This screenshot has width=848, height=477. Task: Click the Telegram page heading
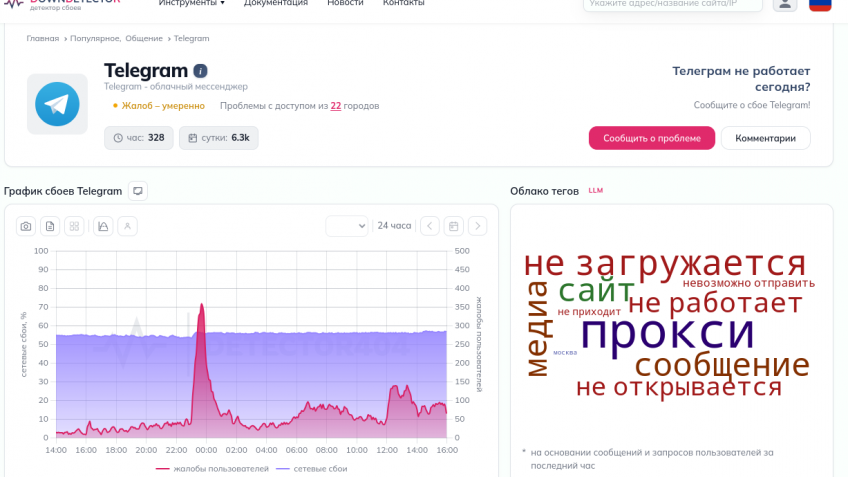click(x=146, y=70)
